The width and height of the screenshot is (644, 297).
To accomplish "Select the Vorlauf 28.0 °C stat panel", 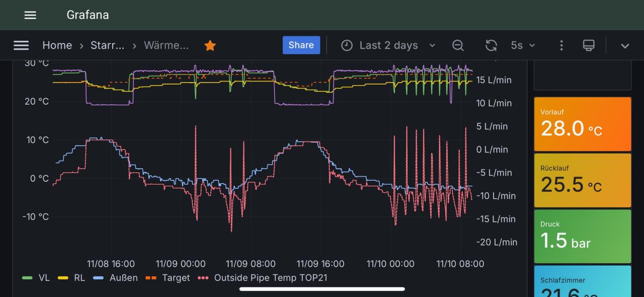I will [x=582, y=124].
